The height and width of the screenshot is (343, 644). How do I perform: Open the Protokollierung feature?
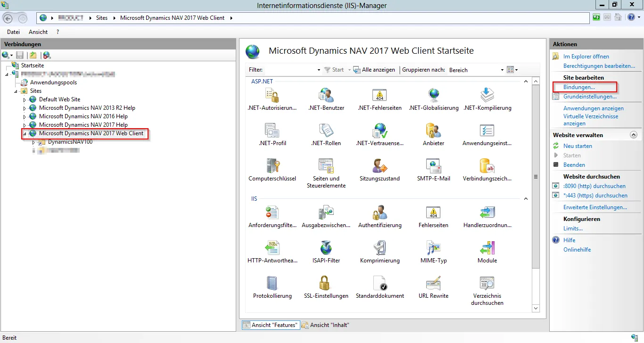[x=272, y=287]
